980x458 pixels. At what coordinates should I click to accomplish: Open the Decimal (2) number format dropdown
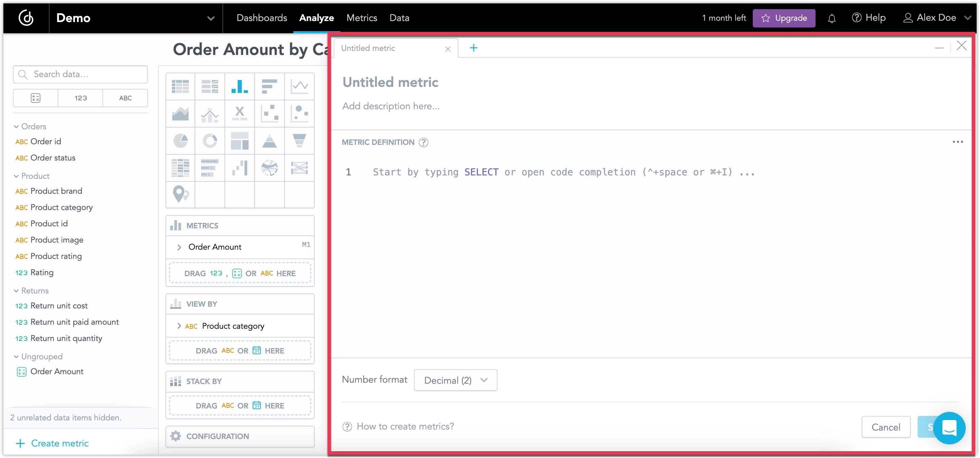point(455,380)
